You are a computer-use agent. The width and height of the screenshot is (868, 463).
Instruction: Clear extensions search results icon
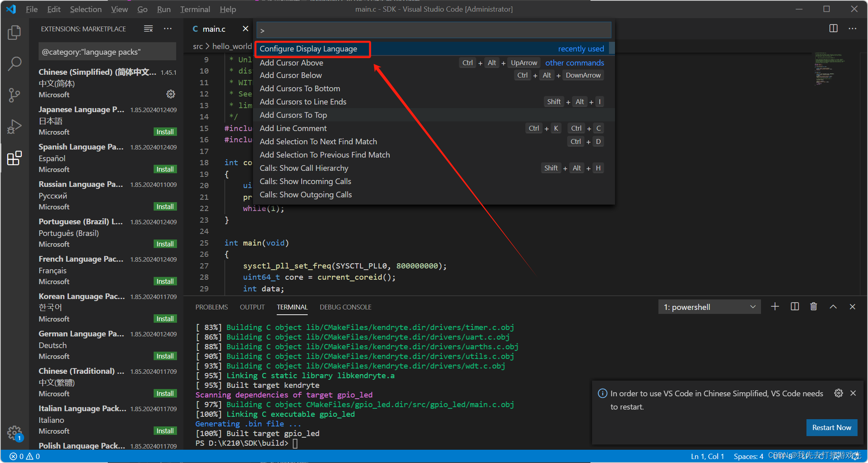point(148,29)
